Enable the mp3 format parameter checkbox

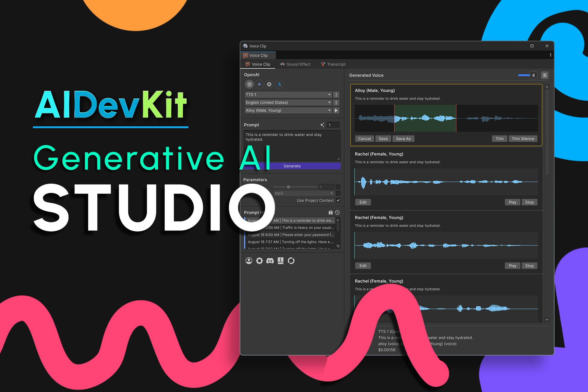point(338,193)
